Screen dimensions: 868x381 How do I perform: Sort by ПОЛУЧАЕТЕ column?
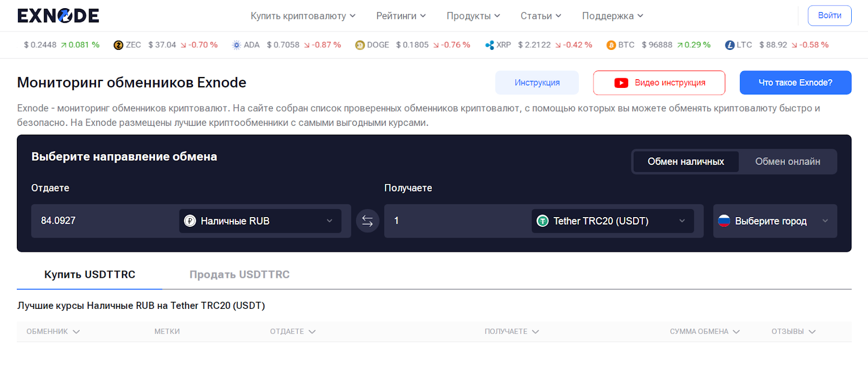click(512, 332)
